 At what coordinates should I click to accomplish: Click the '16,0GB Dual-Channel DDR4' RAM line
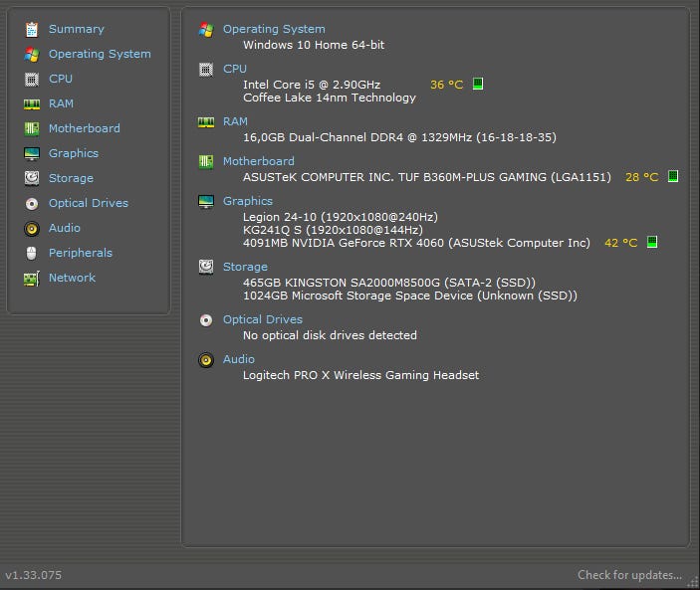(x=399, y=137)
